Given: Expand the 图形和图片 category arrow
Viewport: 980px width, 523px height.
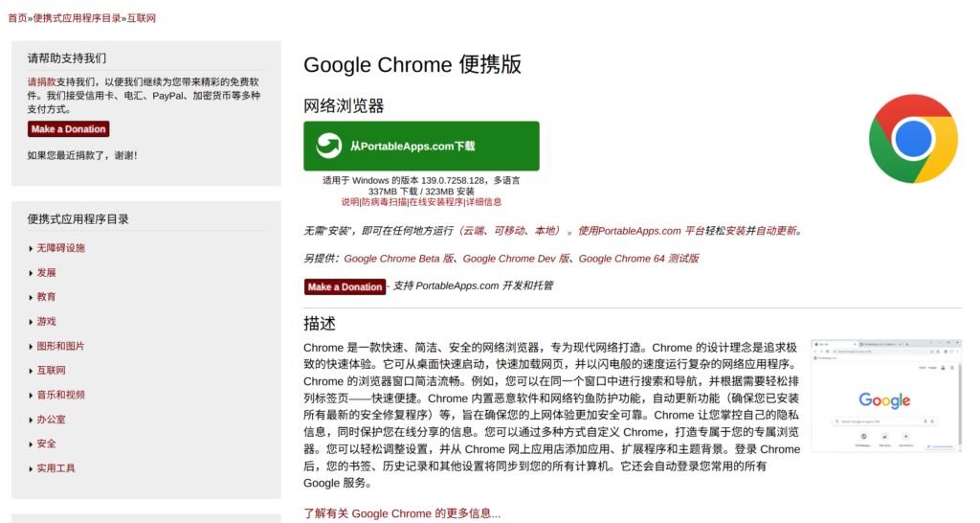Looking at the screenshot, I should [x=31, y=346].
